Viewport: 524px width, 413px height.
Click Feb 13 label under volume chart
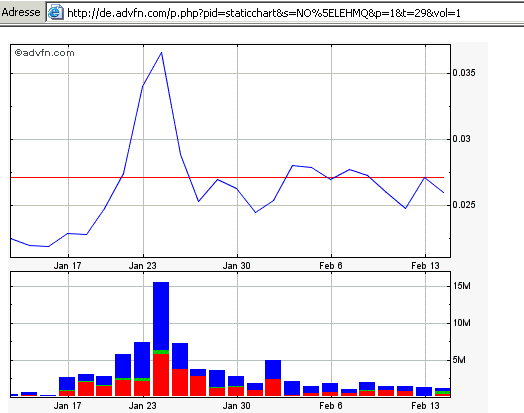point(425,406)
